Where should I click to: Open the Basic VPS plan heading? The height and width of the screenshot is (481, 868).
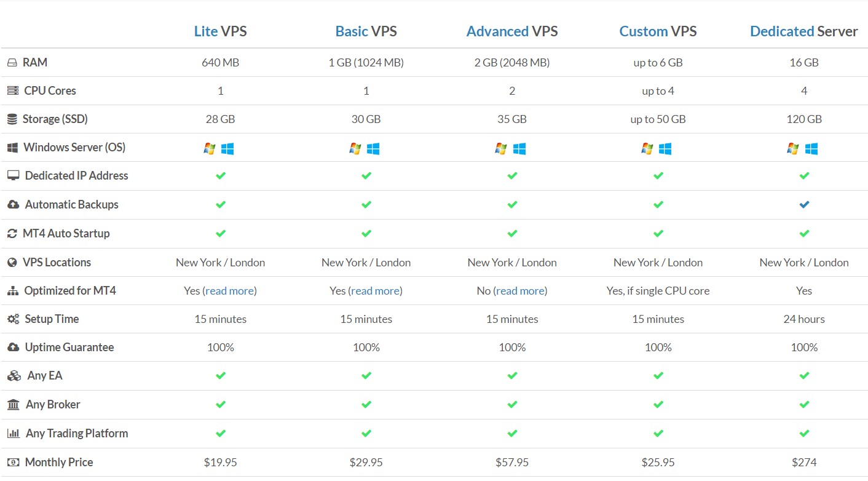click(x=366, y=31)
